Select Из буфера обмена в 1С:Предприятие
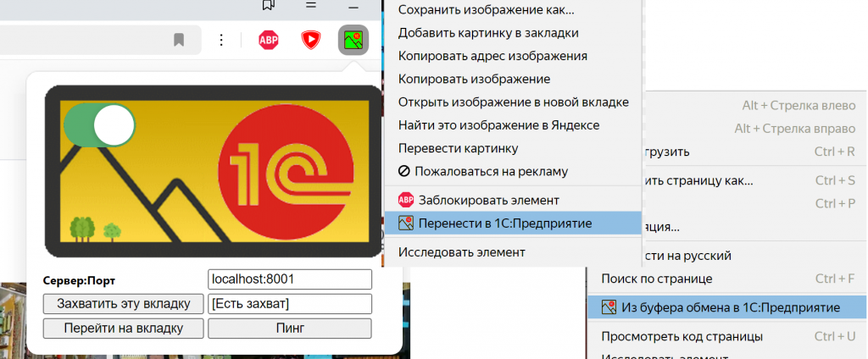 pyautogui.click(x=726, y=307)
